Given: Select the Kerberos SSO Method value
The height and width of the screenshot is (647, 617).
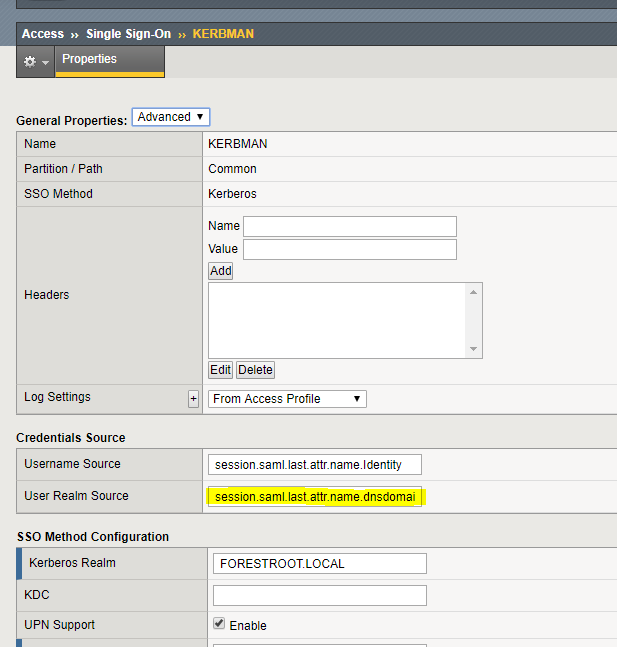Looking at the screenshot, I should (232, 194).
